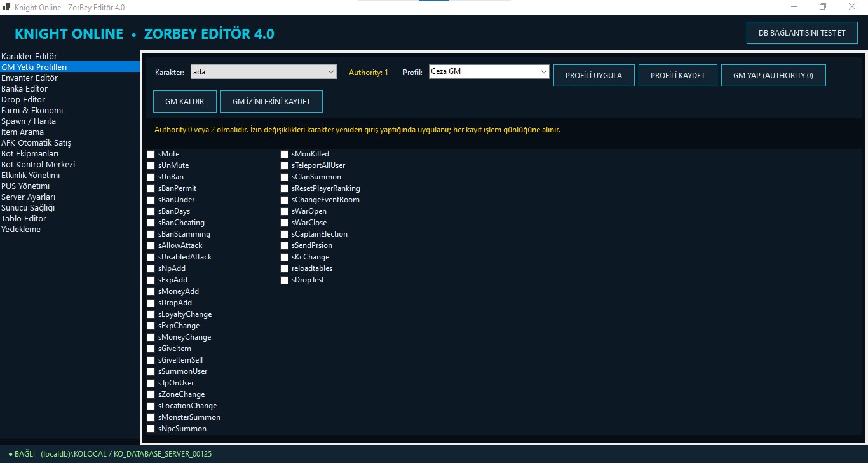Enable sClanSummon permission
The height and width of the screenshot is (463, 868).
285,177
